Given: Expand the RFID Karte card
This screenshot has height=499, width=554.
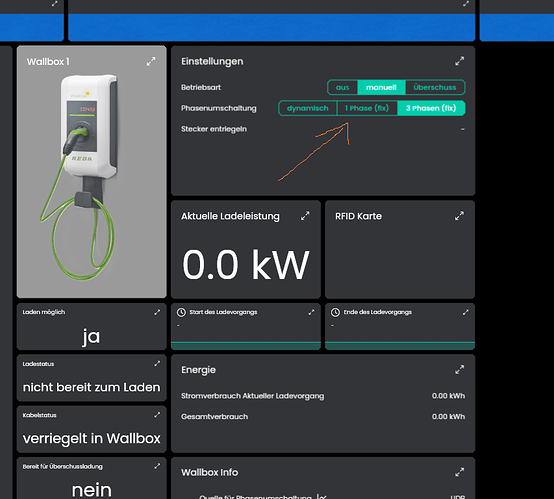Looking at the screenshot, I should coord(459,216).
